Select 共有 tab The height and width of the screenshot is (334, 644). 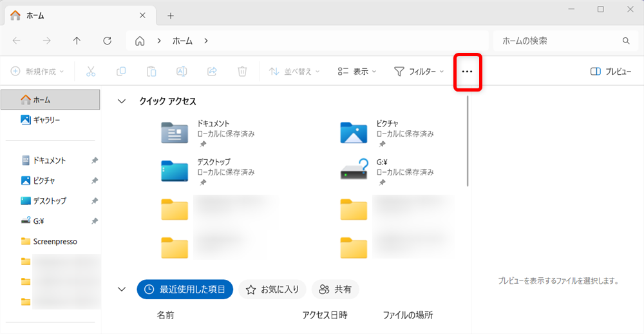336,289
